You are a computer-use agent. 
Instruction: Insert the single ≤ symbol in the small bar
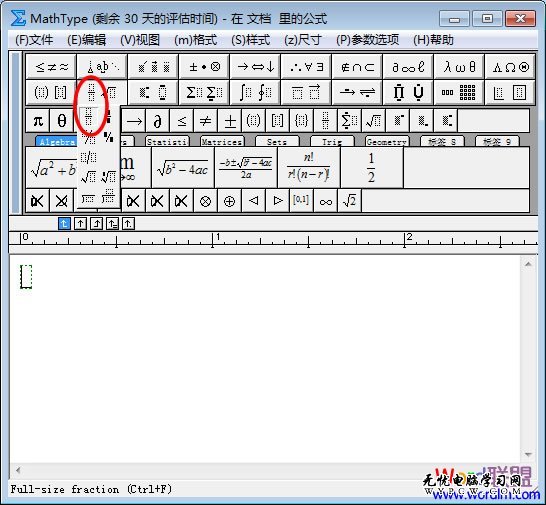(x=181, y=121)
